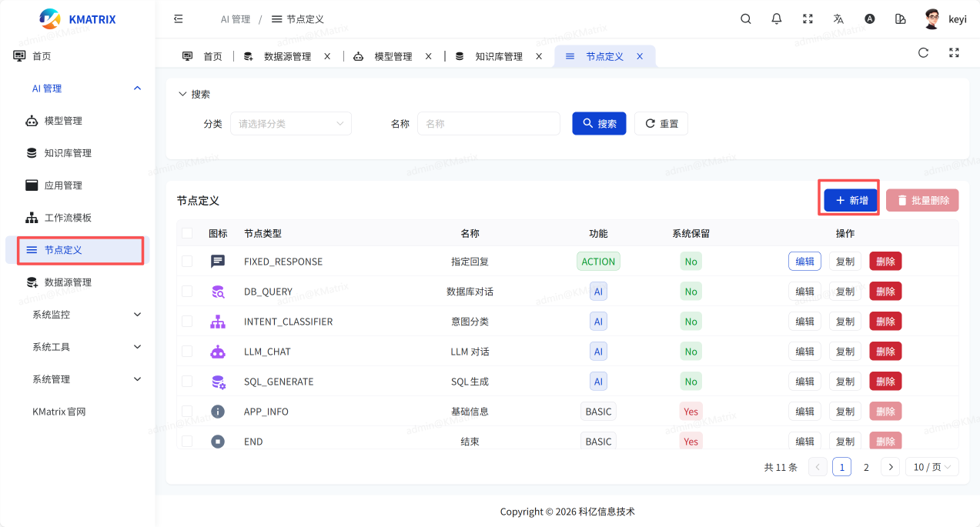Toggle the select-all checkbox in table header
The height and width of the screenshot is (527, 980).
(187, 233)
